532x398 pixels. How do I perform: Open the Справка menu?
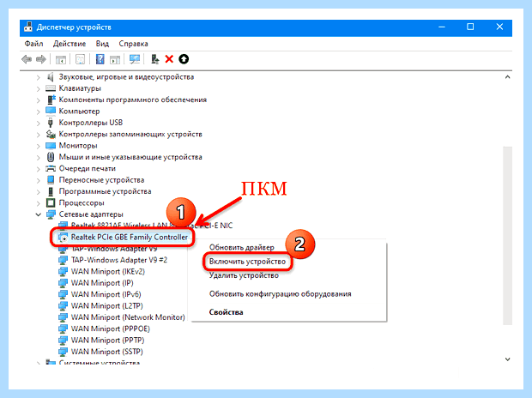(x=133, y=44)
